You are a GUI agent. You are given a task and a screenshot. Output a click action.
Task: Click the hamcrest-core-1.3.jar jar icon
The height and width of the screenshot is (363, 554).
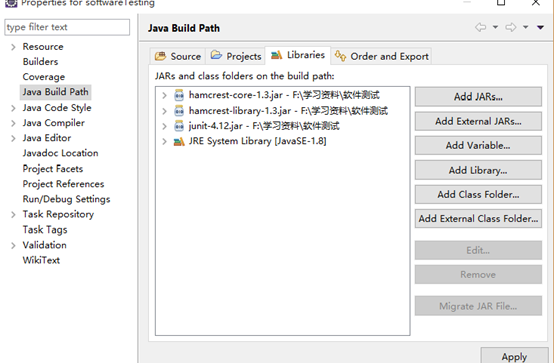(x=179, y=95)
